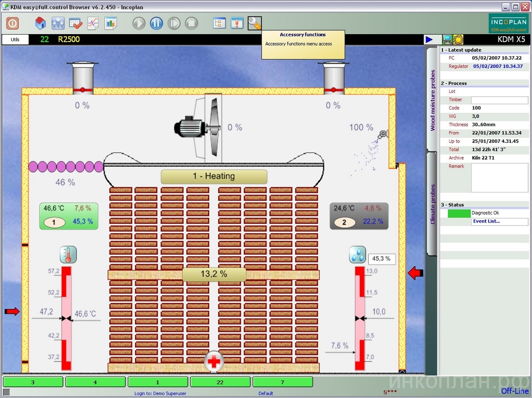Click the green Diagnostic Ok indicator

tap(459, 213)
